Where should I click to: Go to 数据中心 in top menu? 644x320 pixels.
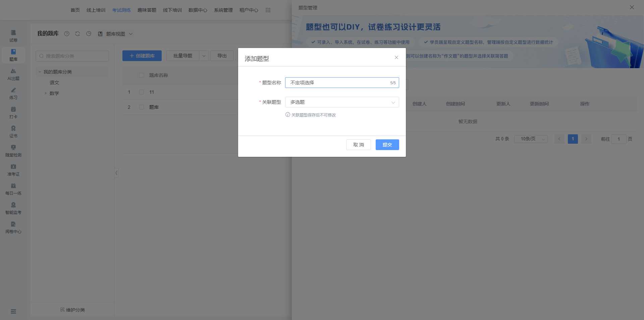198,10
